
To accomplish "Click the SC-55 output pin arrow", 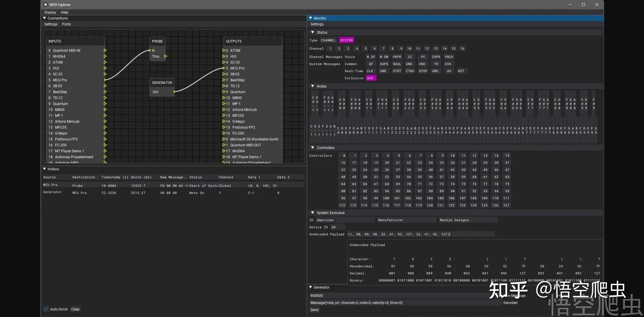I will click(x=224, y=62).
